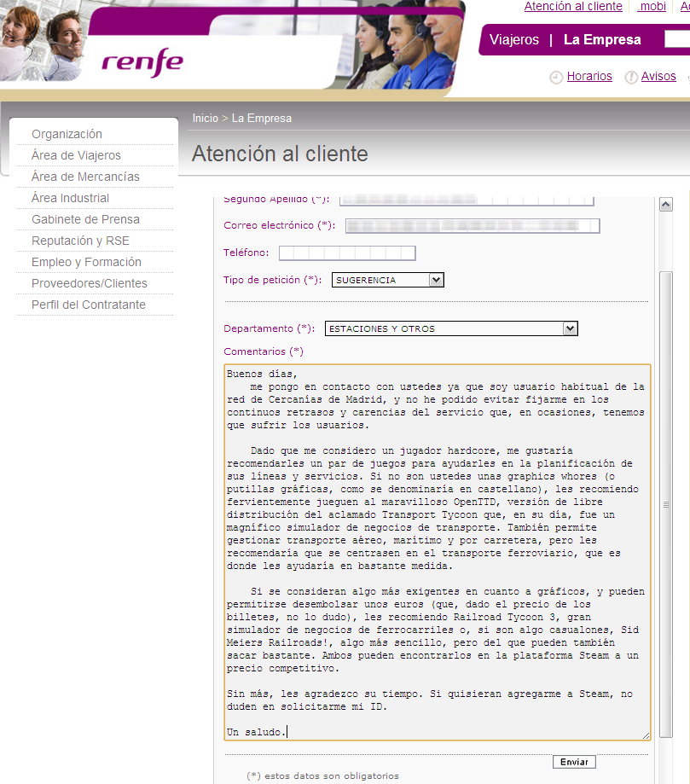Viewport: 690px width, 784px height.
Task: Click the clock icon next to Horarios
Action: 556,78
